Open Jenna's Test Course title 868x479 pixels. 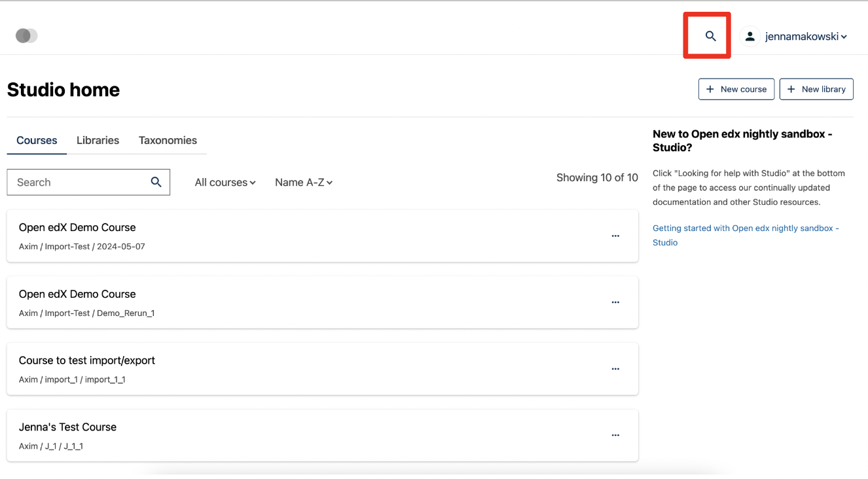[67, 427]
